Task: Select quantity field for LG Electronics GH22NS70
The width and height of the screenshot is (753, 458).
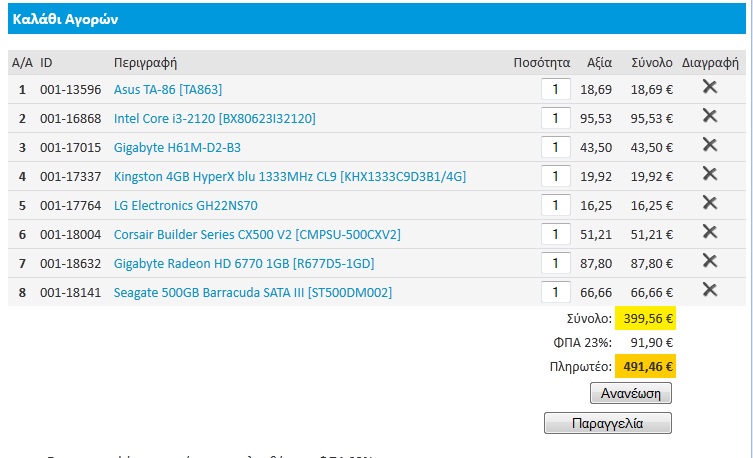Action: [556, 205]
